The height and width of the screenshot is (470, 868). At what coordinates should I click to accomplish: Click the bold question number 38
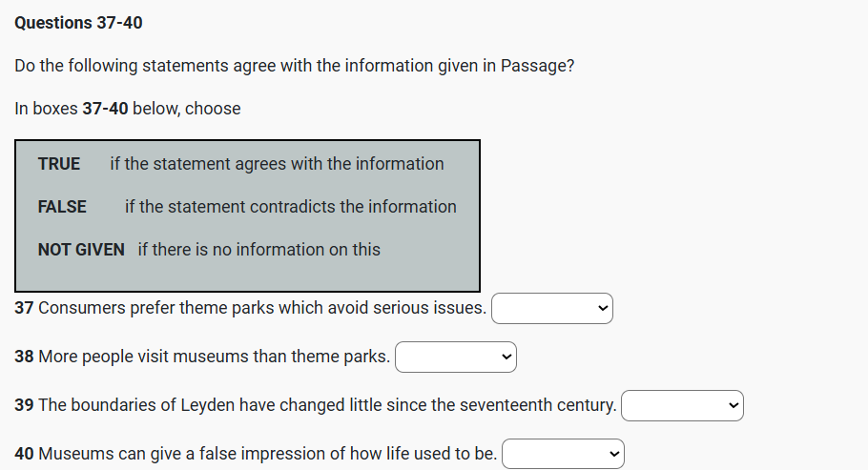click(x=25, y=358)
